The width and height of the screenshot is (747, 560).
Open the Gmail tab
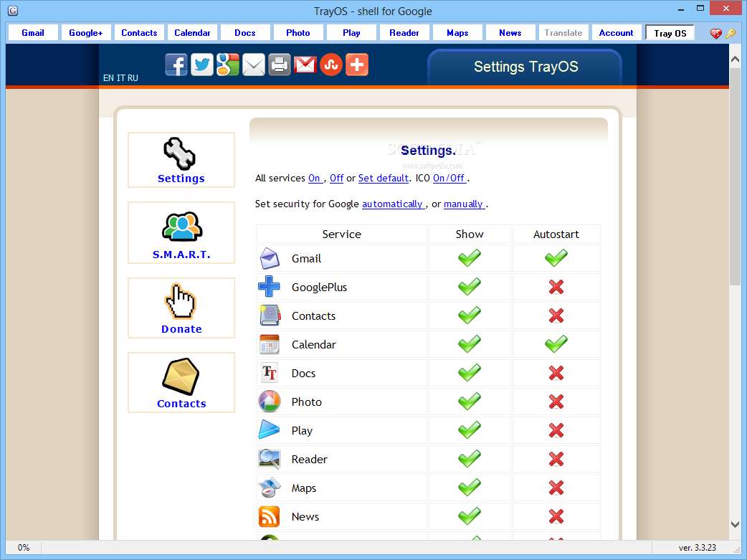tap(33, 33)
